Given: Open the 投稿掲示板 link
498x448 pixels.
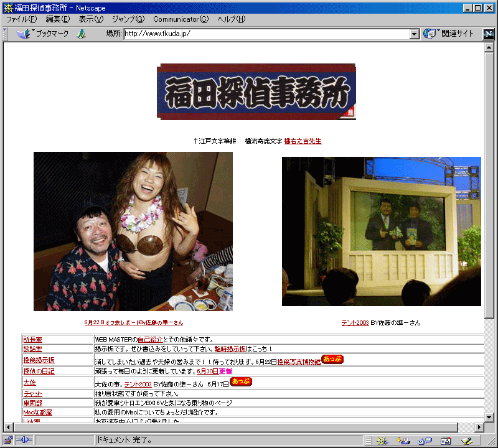Looking at the screenshot, I should click(39, 360).
